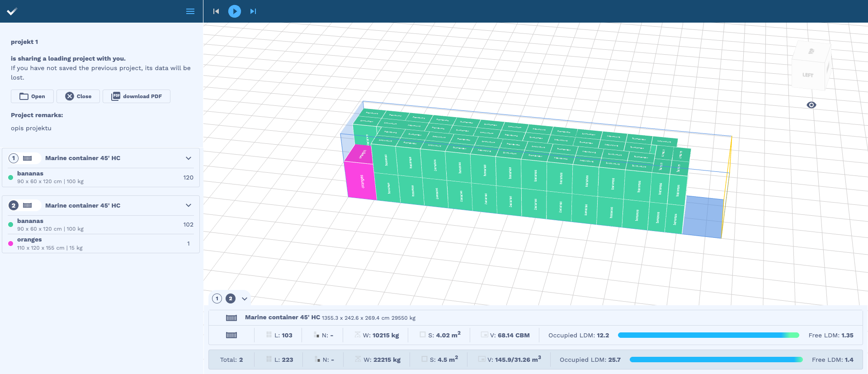Select container number 1 in left panel
Viewport: 868px width, 374px height.
coord(14,158)
